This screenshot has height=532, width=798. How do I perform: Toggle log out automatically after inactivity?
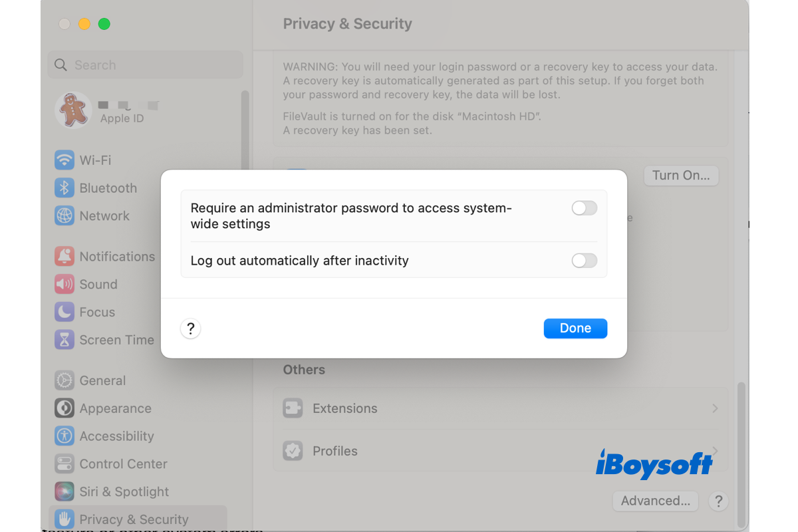coord(584,261)
